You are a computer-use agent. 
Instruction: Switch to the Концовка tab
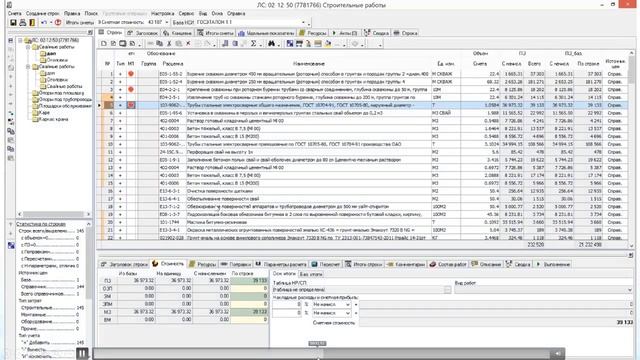pos(177,33)
